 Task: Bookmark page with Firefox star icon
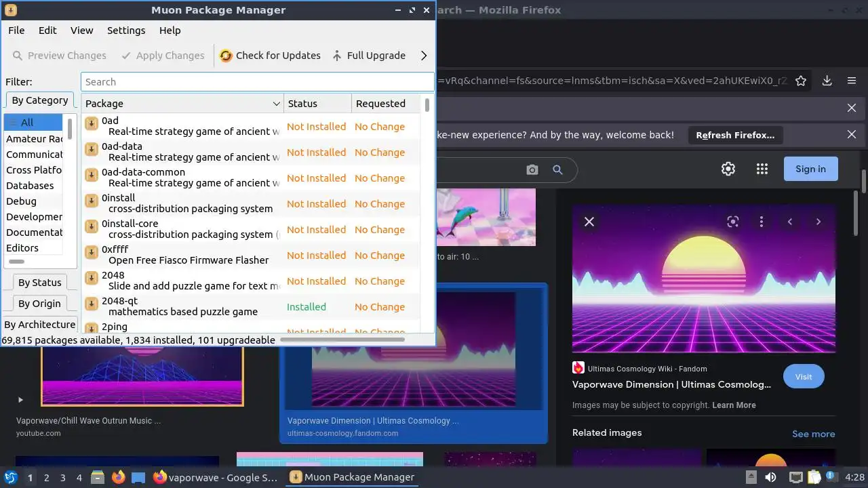click(801, 81)
